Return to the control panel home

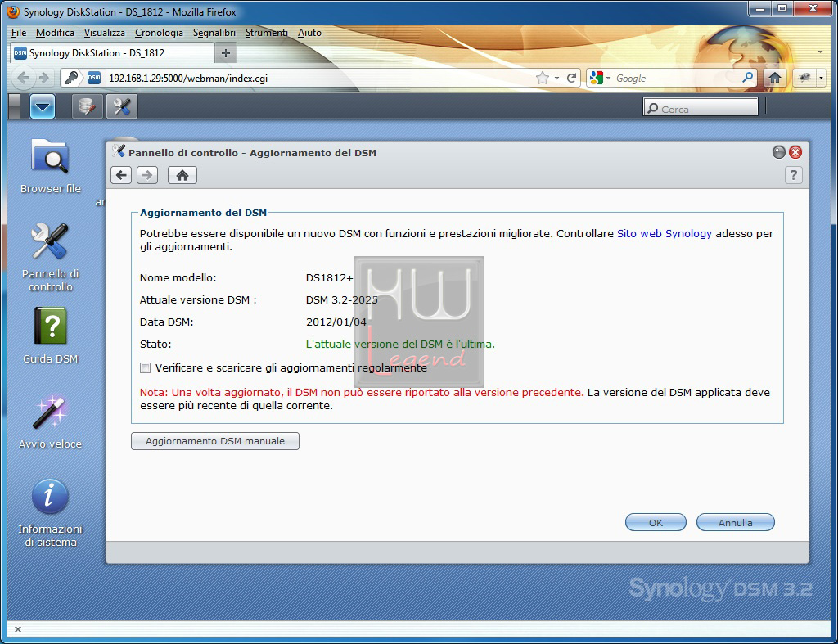click(182, 175)
